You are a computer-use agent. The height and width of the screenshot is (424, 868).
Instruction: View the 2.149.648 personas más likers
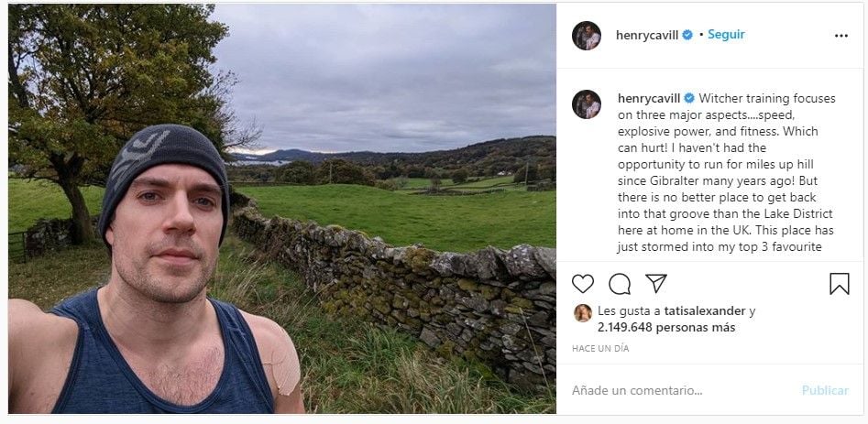pos(666,328)
